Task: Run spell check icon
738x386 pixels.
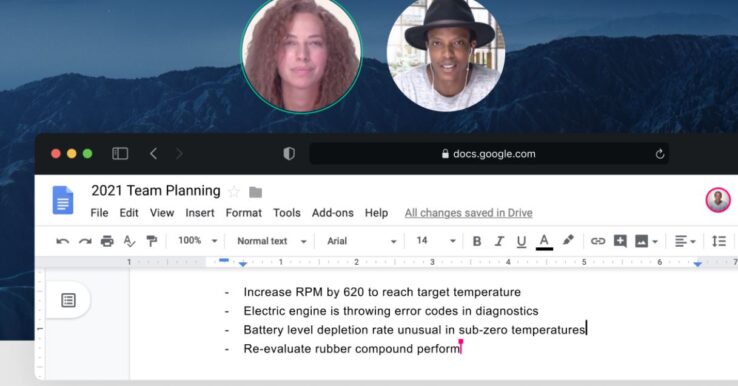Action: click(129, 241)
